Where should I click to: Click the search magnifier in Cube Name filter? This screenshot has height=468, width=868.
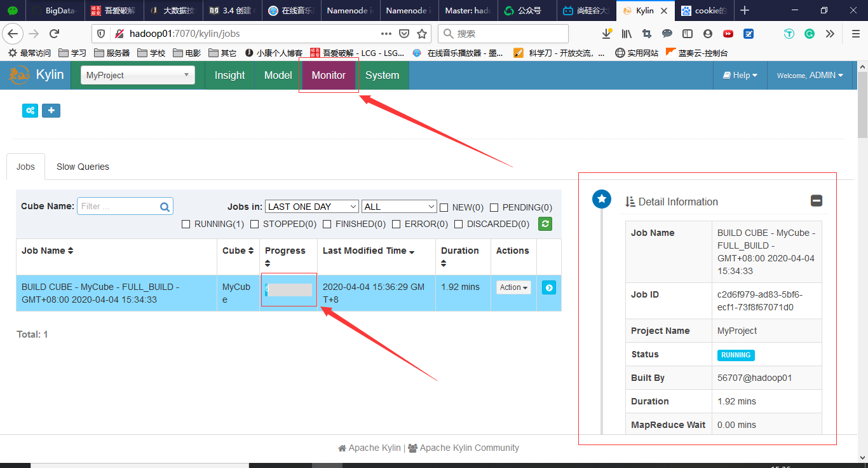coord(165,206)
